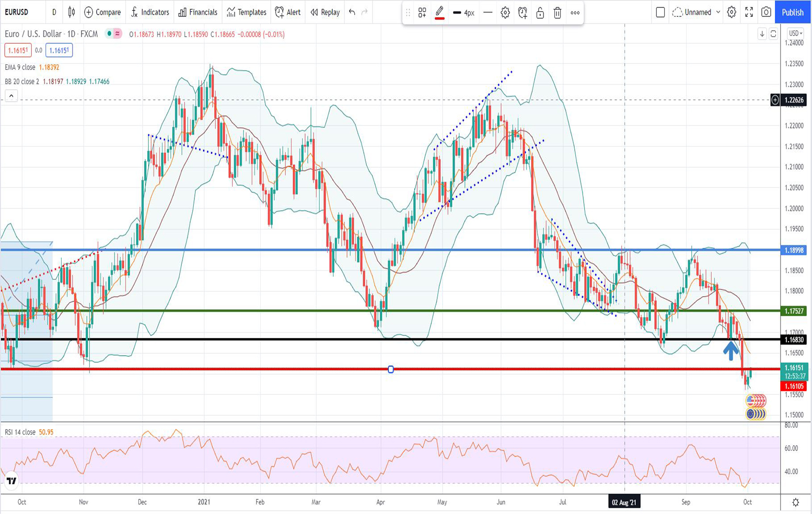Screen dimensions: 812x514
Task: Lock the selected drawing with padlock icon
Action: [540, 13]
